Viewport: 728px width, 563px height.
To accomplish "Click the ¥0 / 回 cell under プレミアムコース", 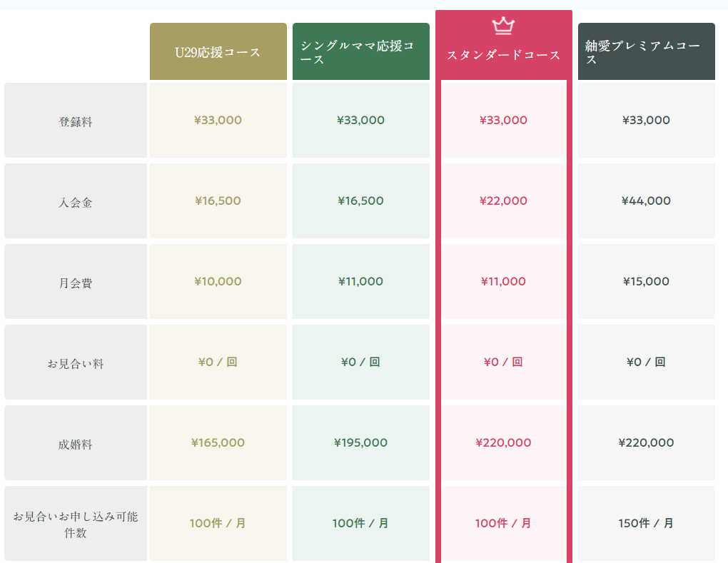I will tap(646, 362).
